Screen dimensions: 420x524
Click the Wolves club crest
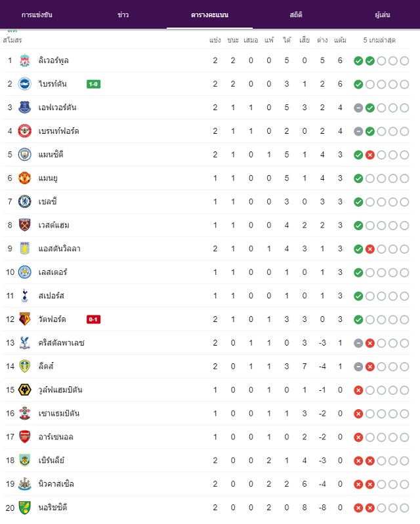24,390
